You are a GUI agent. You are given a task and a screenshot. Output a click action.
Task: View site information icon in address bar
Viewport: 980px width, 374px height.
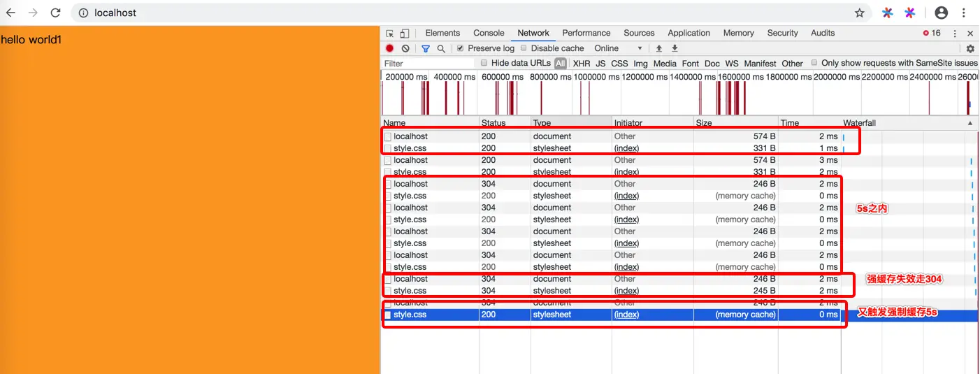(x=83, y=13)
